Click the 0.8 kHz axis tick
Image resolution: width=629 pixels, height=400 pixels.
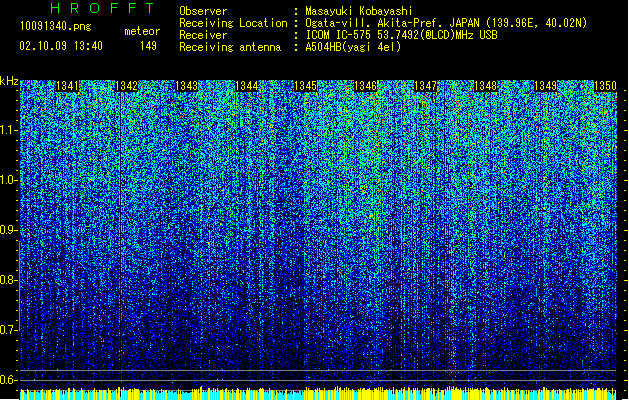9,280
